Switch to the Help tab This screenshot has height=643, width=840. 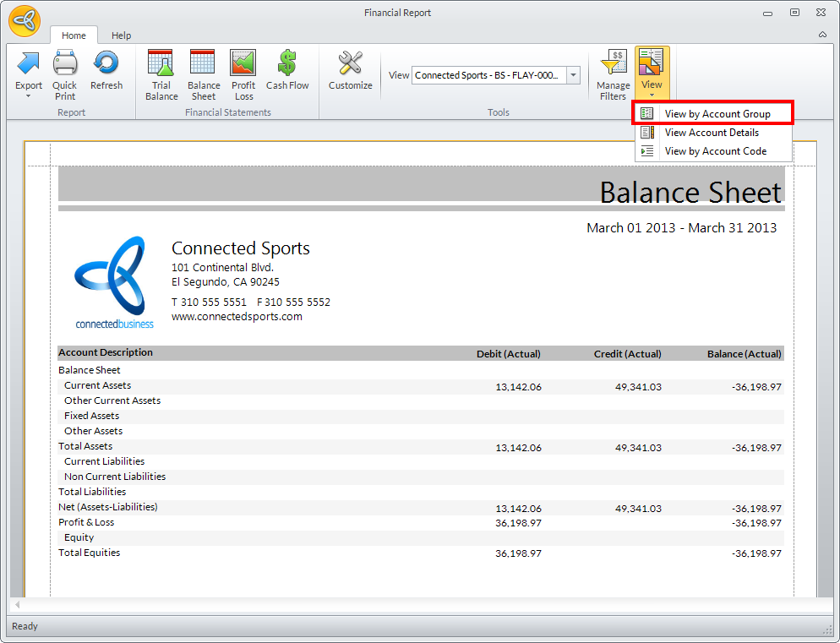[121, 35]
